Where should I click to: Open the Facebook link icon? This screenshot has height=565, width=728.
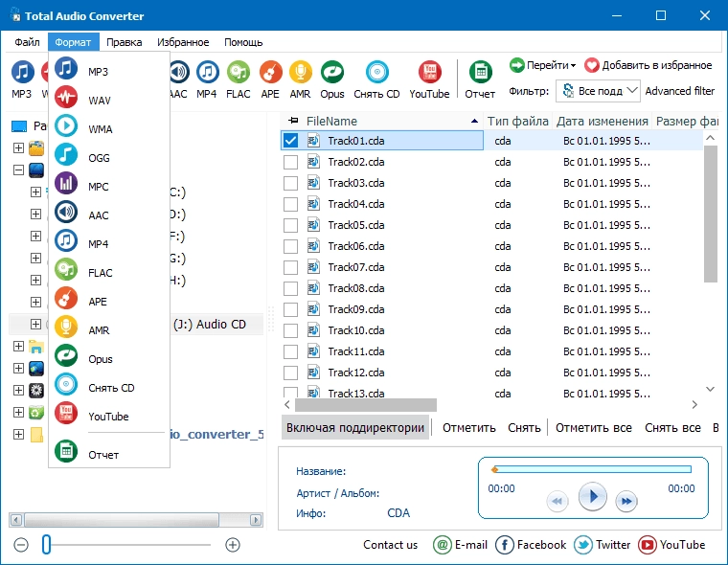505,545
